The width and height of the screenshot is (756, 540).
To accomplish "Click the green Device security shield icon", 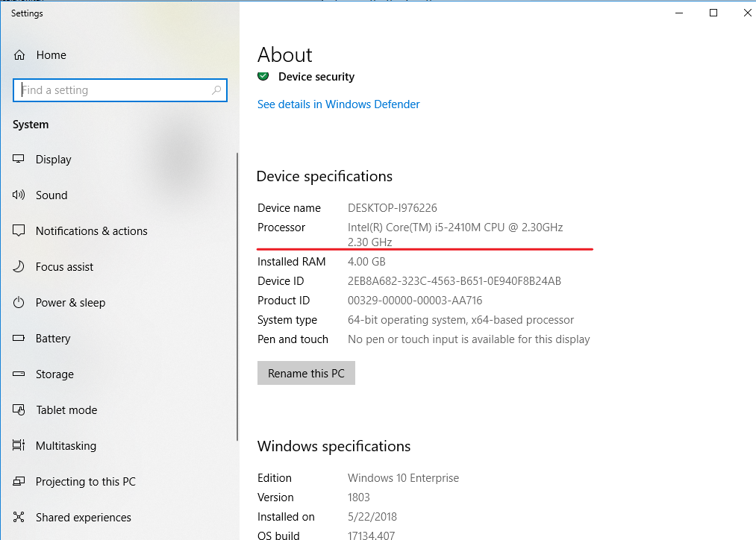I will pyautogui.click(x=263, y=76).
